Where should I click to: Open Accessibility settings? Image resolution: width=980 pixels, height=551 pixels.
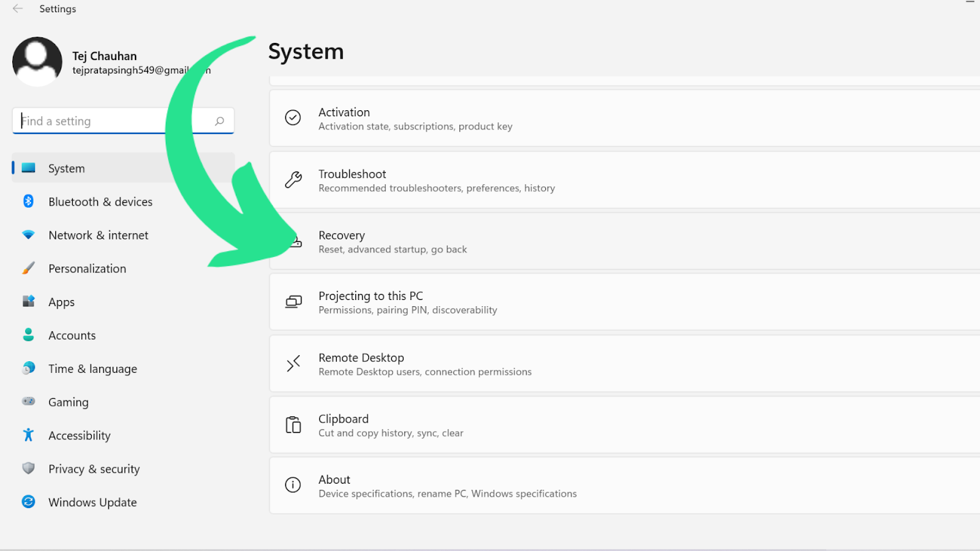[123, 435]
